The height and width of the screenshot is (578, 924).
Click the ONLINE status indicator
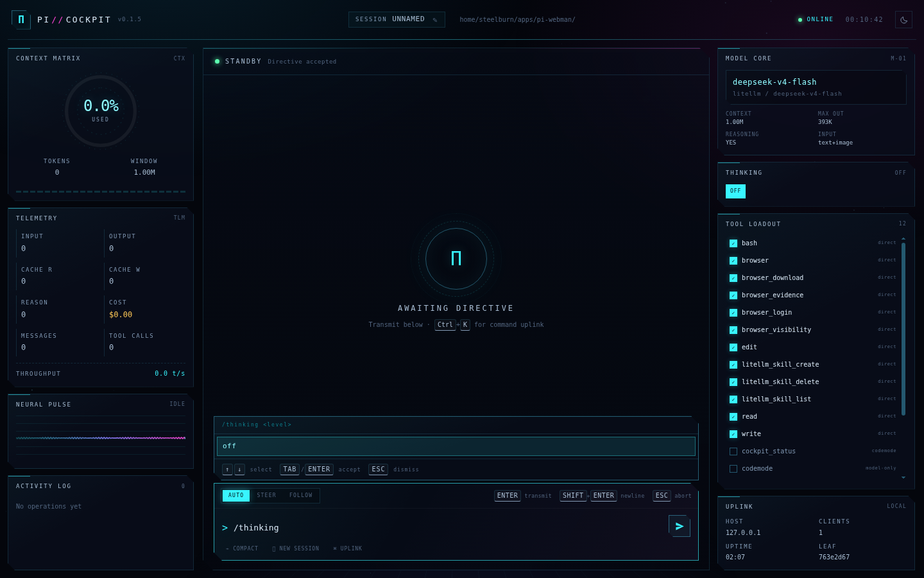pos(816,20)
